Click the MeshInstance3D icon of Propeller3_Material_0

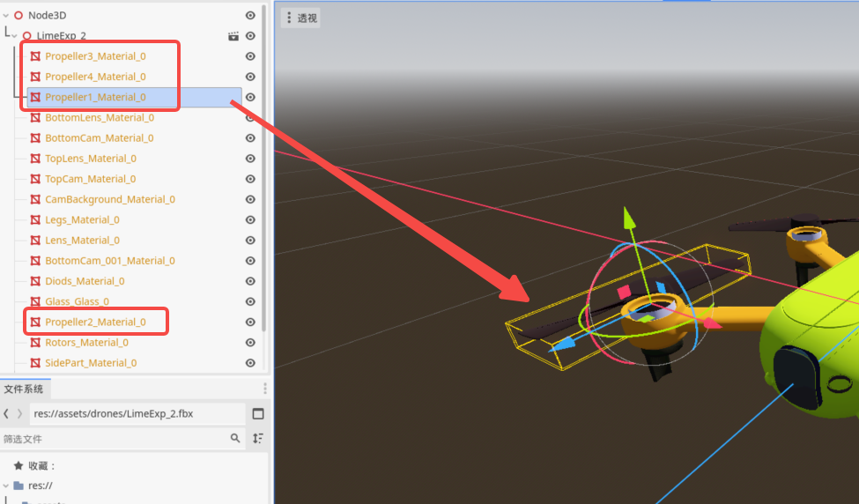pyautogui.click(x=35, y=56)
